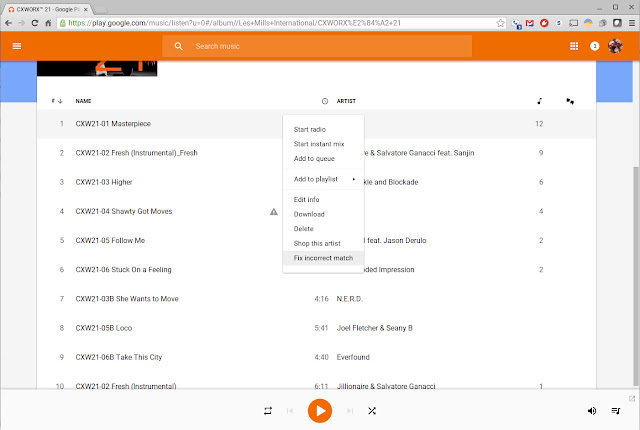Select track CXW21-06 Stuck On a Feeling
This screenshot has height=430, width=640.
123,270
